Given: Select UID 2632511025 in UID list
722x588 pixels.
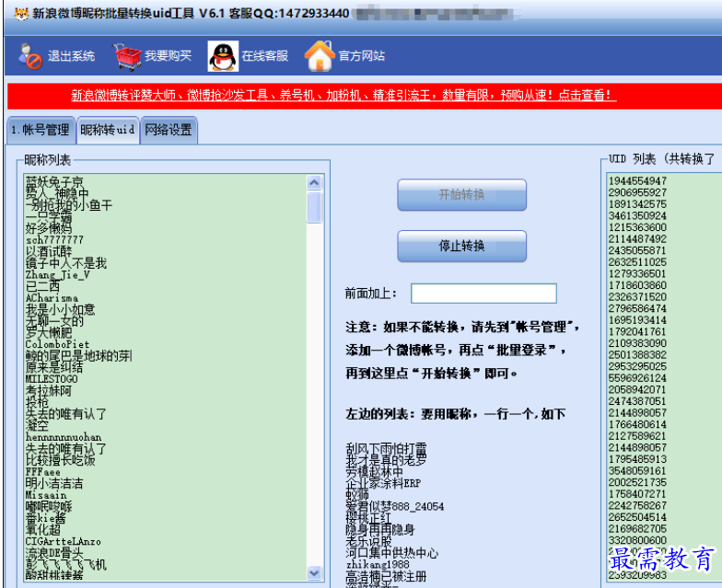Looking at the screenshot, I should point(637,261).
